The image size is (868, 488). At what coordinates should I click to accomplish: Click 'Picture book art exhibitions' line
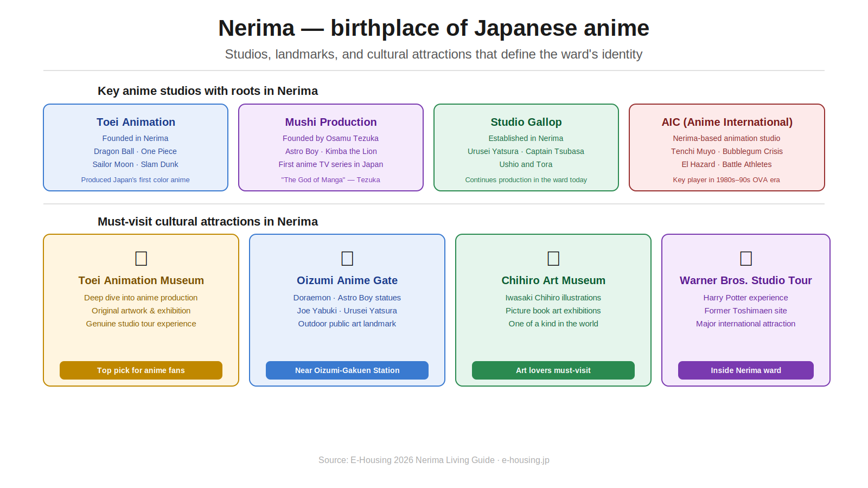553,311
